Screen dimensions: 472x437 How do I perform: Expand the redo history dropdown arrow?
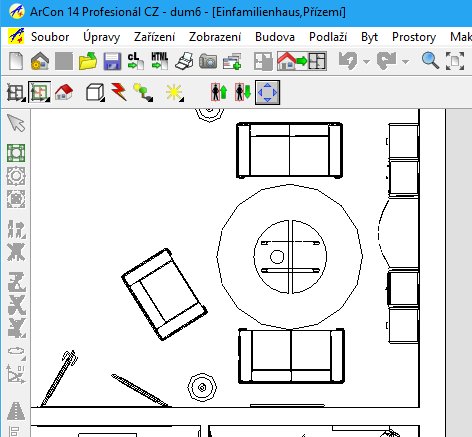click(405, 62)
